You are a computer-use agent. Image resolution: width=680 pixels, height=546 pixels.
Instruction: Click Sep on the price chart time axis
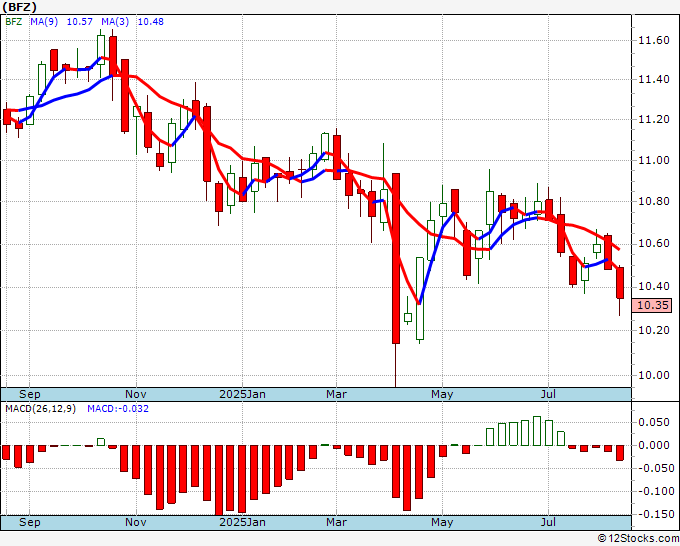click(x=29, y=394)
